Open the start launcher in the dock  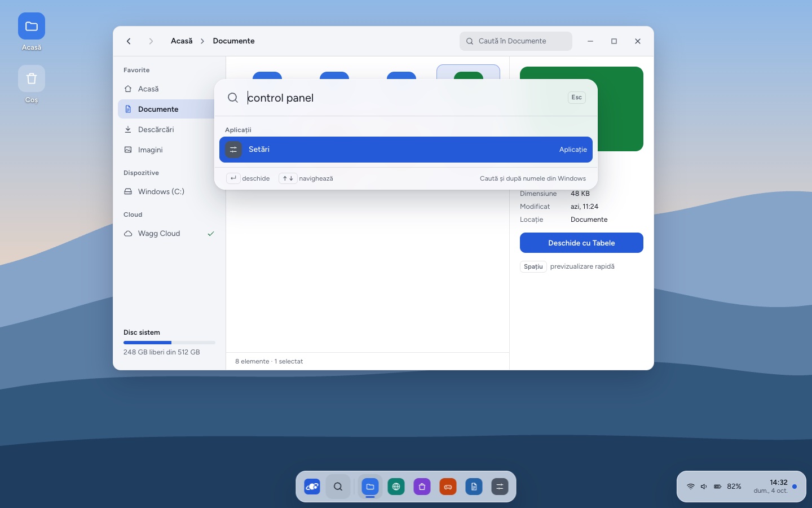coord(312,487)
